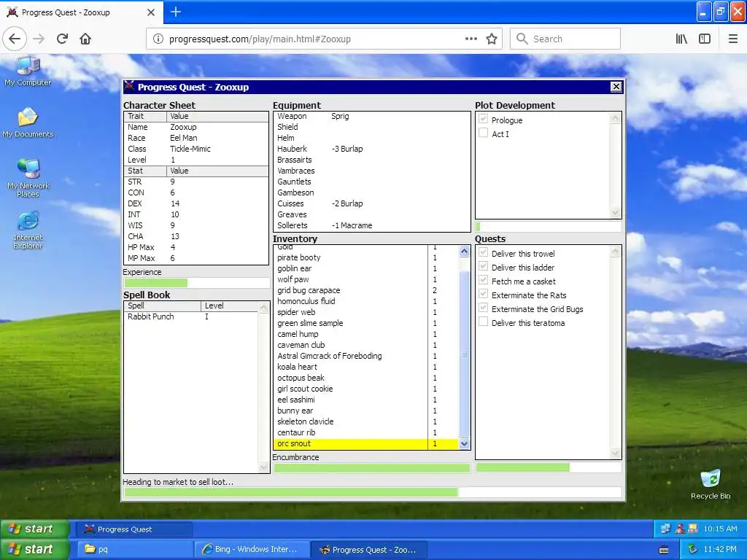
Task: Toggle the Deliver this trowel checkbox
Action: (483, 252)
